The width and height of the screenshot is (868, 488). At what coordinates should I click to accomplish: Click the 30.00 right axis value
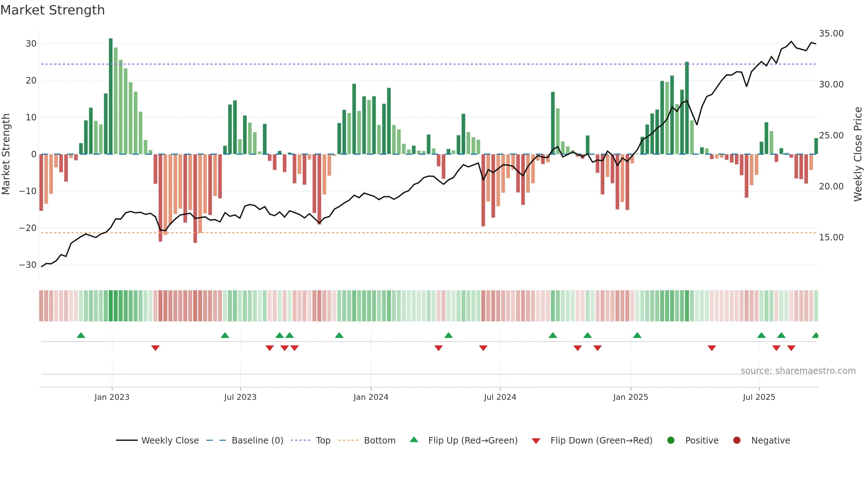click(831, 85)
